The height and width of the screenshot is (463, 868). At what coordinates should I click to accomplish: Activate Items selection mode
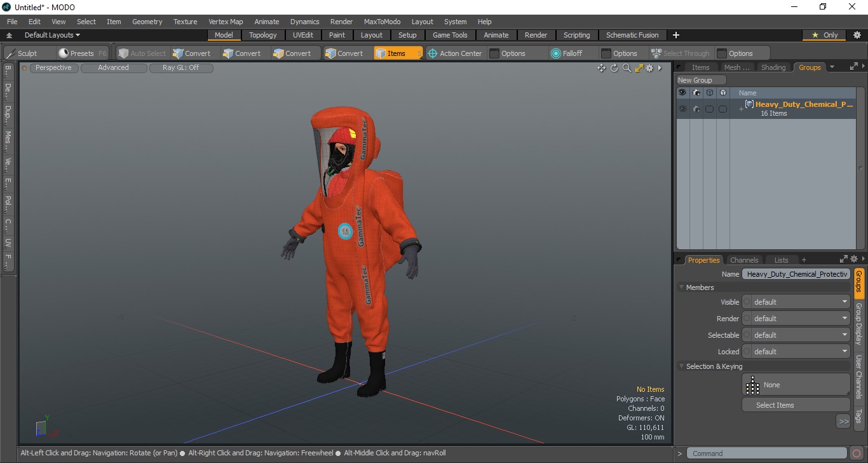tap(398, 53)
